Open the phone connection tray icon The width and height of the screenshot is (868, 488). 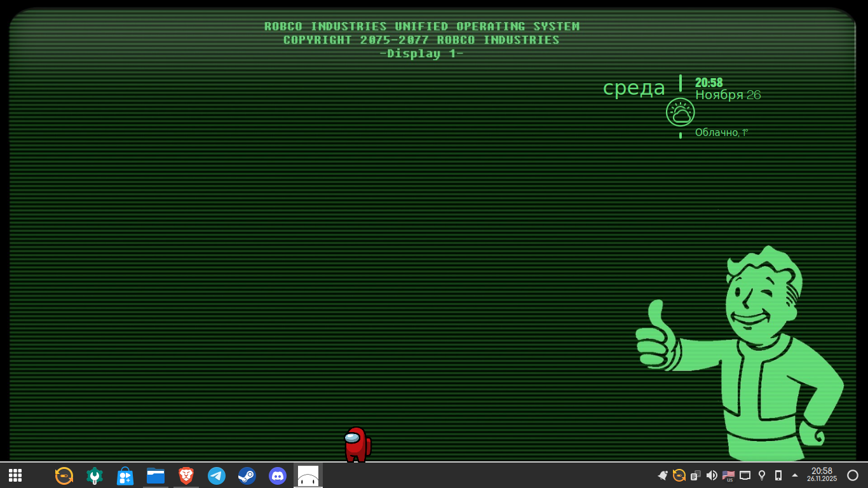tap(778, 475)
